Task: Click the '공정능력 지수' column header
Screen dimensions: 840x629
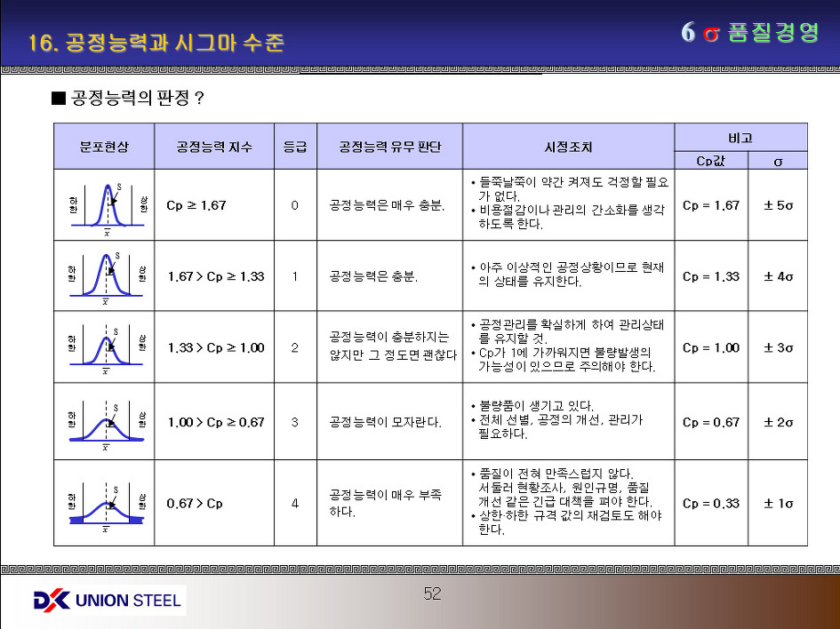Action: [x=214, y=147]
